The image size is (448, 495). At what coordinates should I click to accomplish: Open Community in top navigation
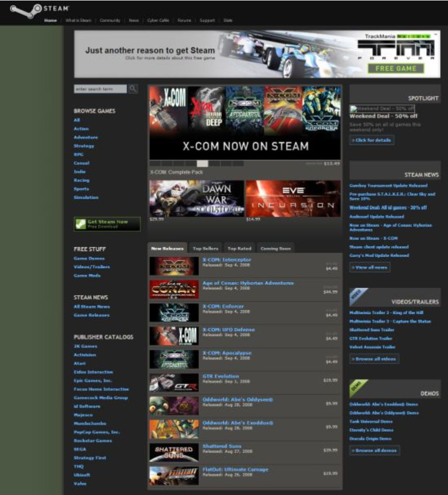110,21
